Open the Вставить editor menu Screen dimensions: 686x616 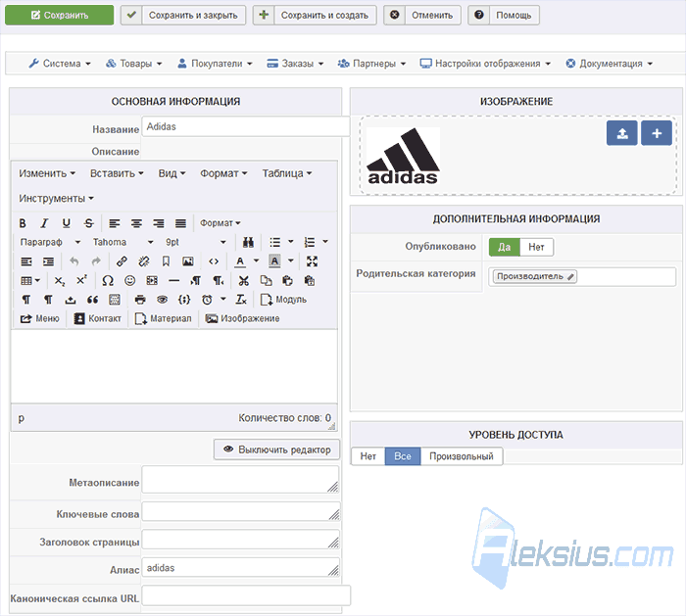[117, 173]
